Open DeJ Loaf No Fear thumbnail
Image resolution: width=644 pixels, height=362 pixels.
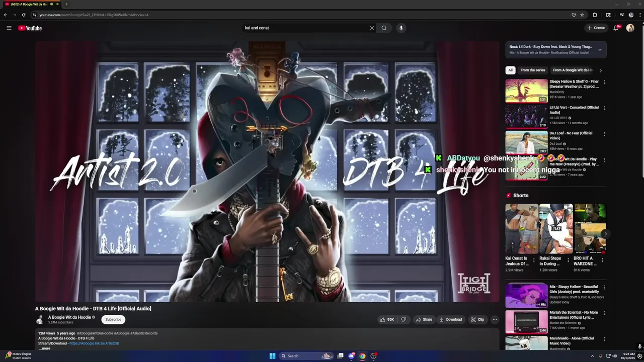pyautogui.click(x=526, y=143)
